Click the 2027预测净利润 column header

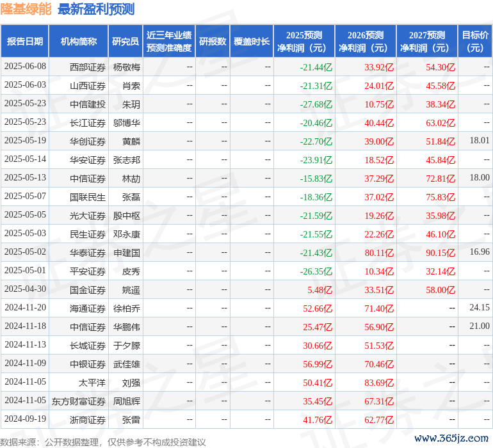point(427,42)
